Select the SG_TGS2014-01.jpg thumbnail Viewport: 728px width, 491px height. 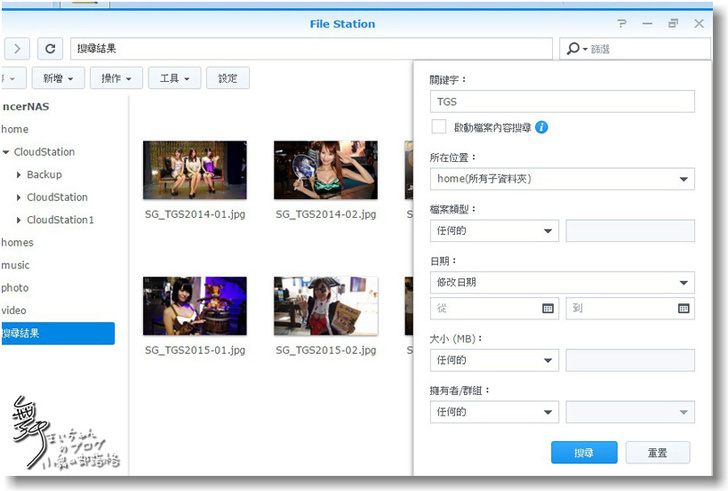coord(194,168)
